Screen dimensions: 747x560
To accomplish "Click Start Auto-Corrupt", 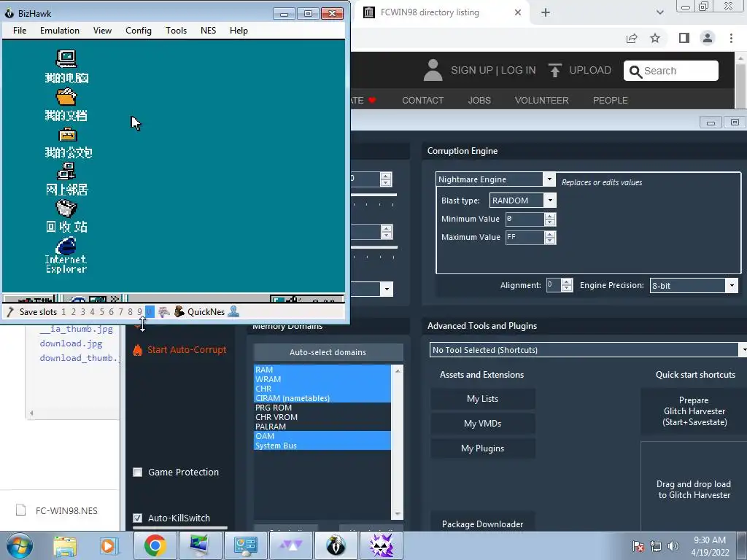I will (x=187, y=350).
